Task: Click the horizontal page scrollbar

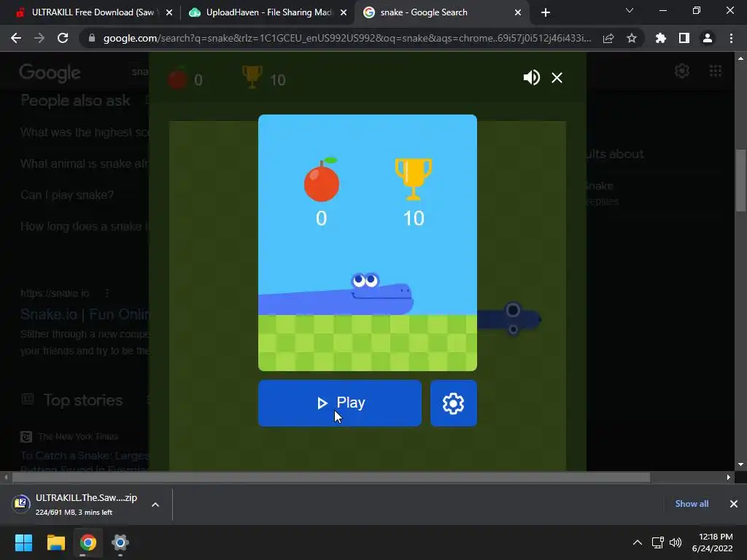Action: 330,477
